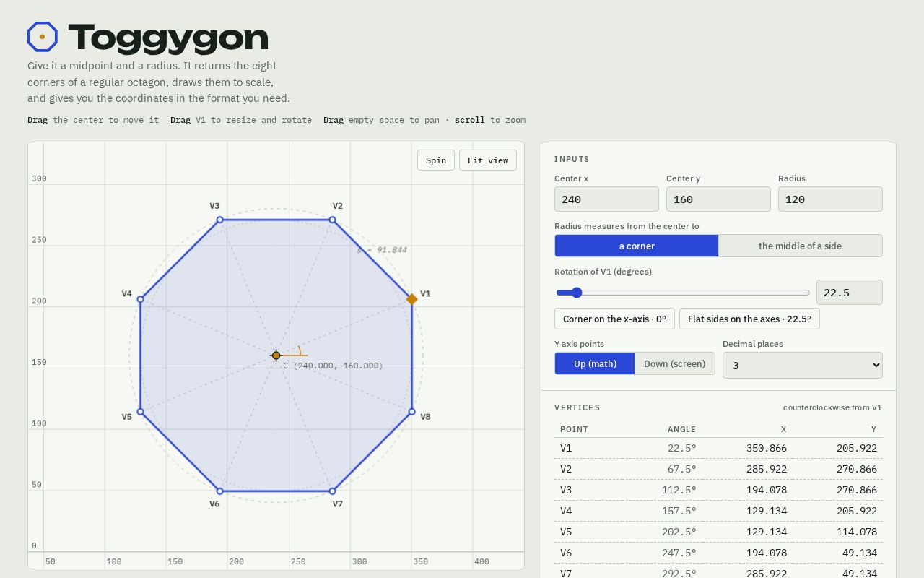The image size is (924, 578).
Task: Click the Spin button
Action: pos(436,160)
